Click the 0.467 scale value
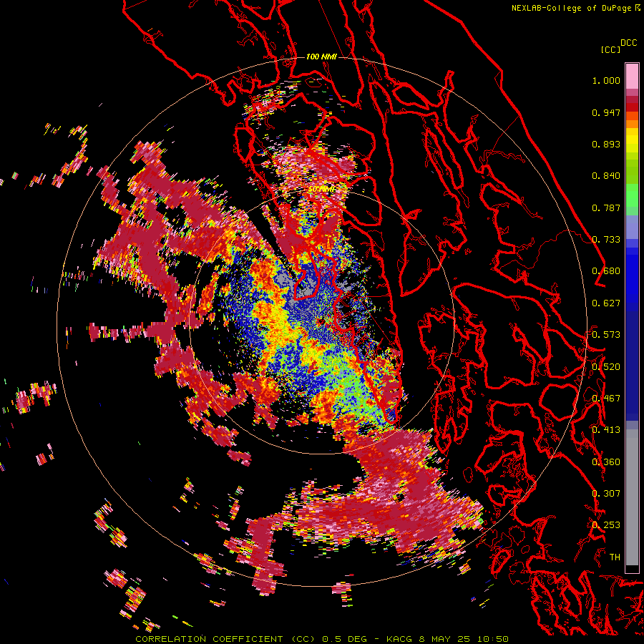The image size is (644, 644). click(x=606, y=399)
